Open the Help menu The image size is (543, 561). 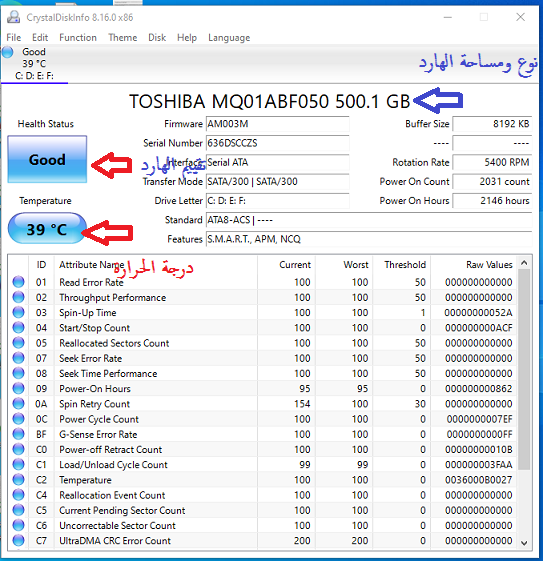point(187,38)
